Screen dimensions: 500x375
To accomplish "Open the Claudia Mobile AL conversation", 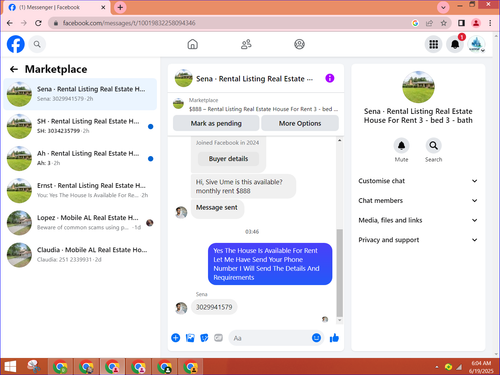I will (x=80, y=255).
